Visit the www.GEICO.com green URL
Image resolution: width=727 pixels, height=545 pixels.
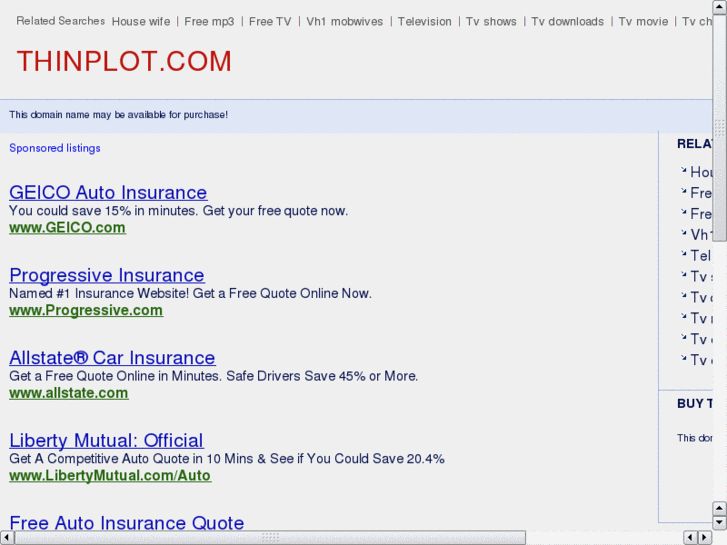67,228
